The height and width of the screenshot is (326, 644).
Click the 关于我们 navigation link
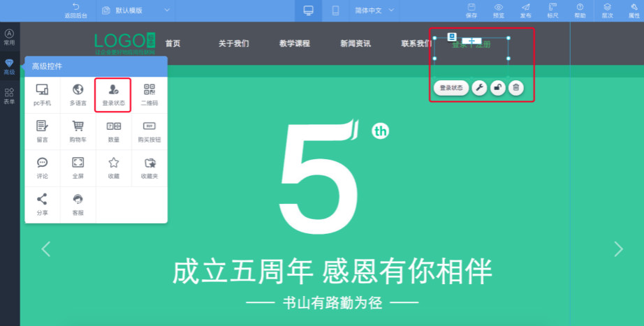pos(233,43)
